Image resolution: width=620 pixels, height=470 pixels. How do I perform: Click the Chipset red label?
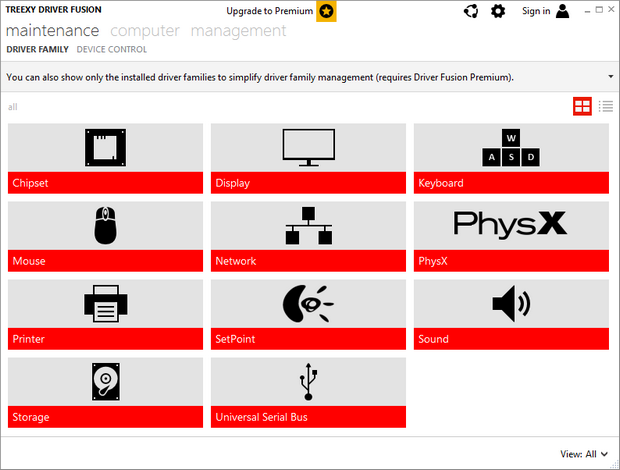105,183
